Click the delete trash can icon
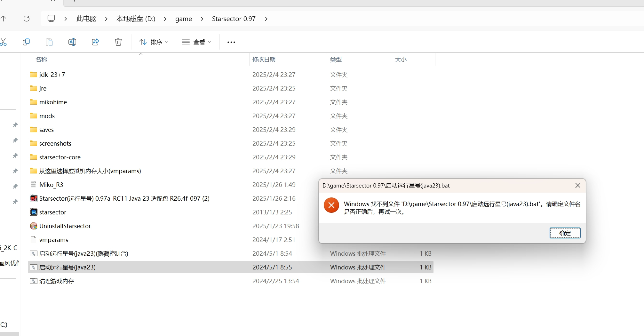The image size is (644, 336). 118,42
